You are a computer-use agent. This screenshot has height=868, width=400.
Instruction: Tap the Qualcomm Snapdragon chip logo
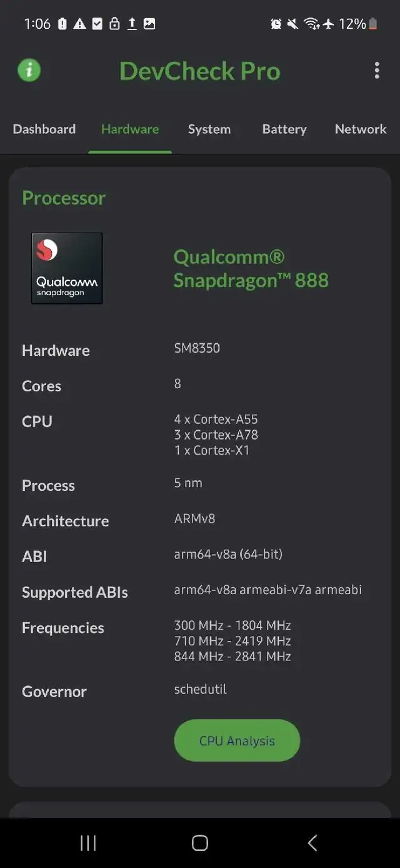(x=67, y=268)
